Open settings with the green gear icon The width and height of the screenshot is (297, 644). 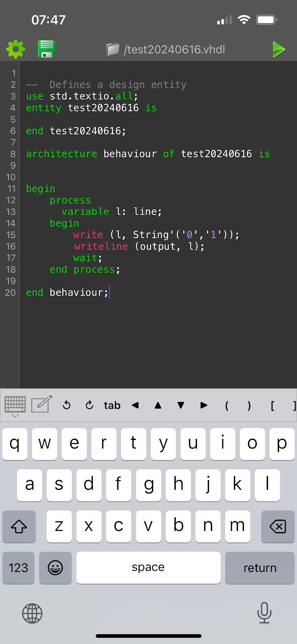pyautogui.click(x=16, y=49)
